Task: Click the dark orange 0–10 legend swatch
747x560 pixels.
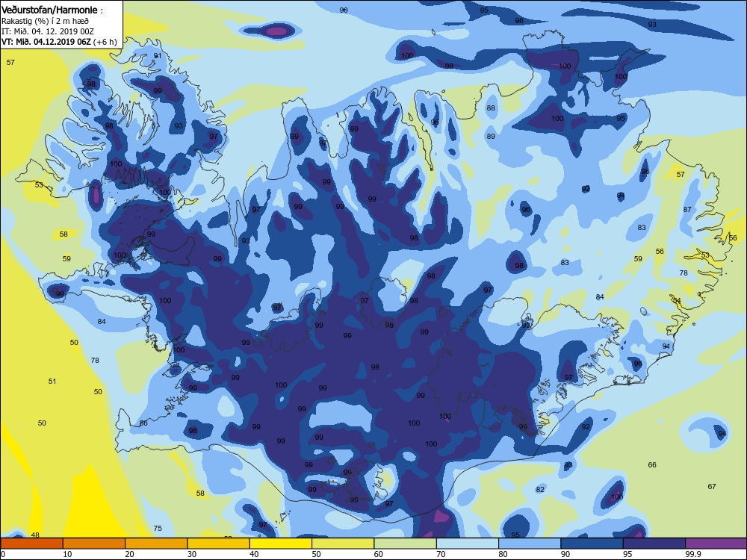Action: coord(32,544)
